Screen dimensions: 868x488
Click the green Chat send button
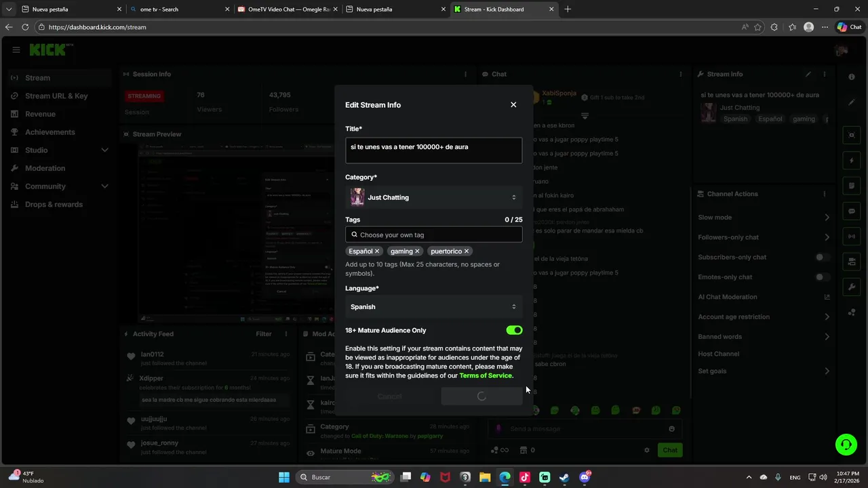(x=670, y=450)
